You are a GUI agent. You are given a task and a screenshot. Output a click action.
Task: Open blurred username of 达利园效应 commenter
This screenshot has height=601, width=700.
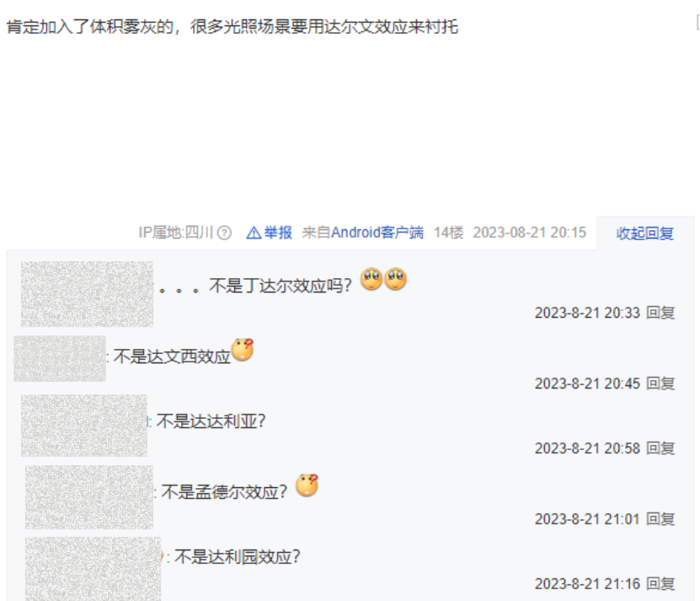tap(93, 569)
